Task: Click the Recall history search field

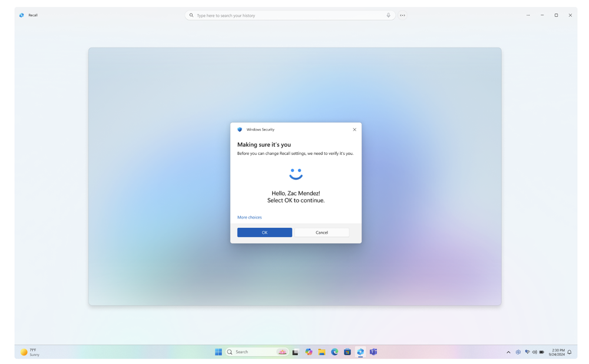Action: pos(290,15)
